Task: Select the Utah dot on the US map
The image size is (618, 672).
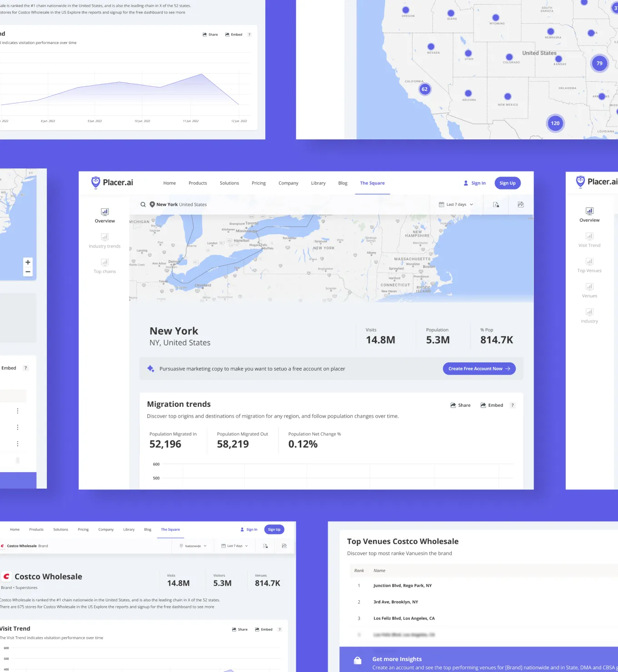Action: click(468, 53)
